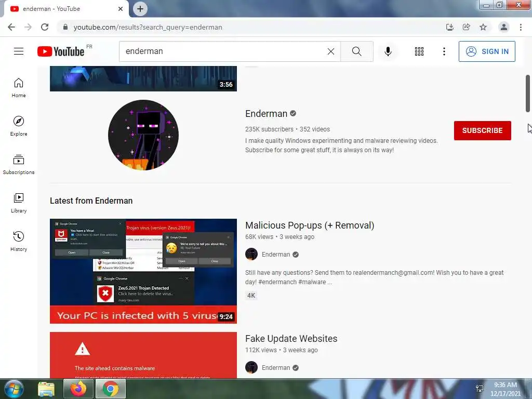Go forward in Chrome

tap(28, 27)
